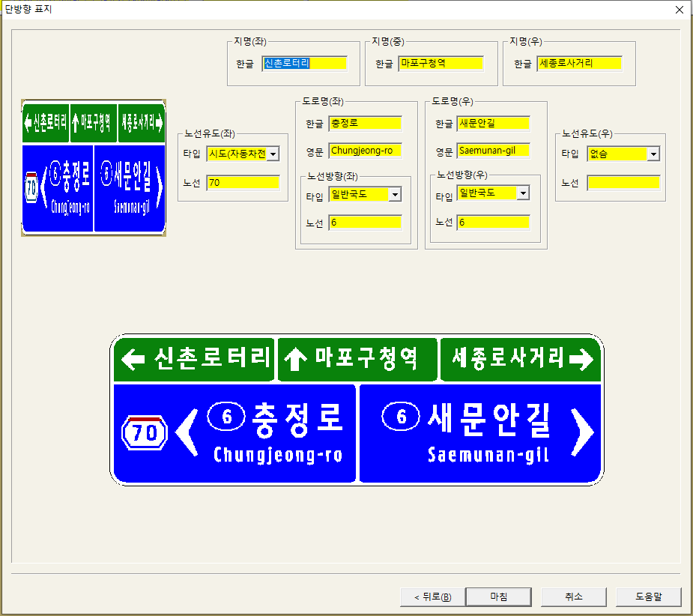This screenshot has height=616, width=693.
Task: Click the right chevron on the blue 새문안길 panel
Action: coord(581,432)
